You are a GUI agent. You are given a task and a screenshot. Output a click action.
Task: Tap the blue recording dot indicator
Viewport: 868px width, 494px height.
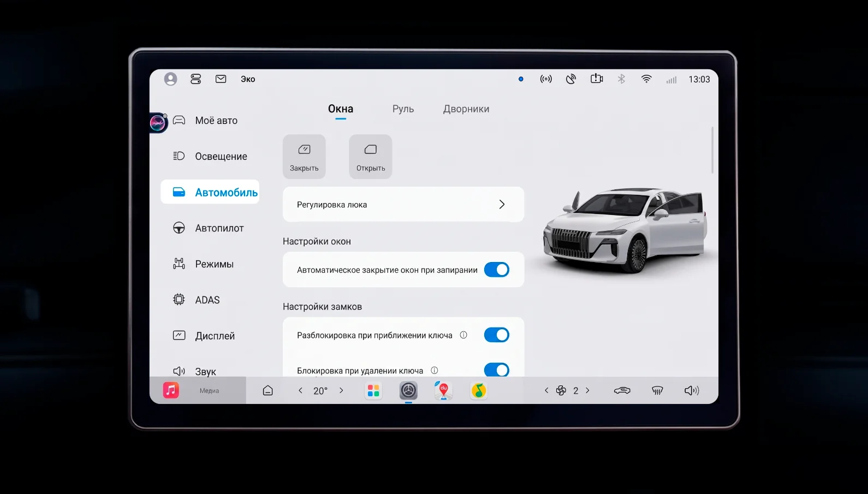[521, 79]
